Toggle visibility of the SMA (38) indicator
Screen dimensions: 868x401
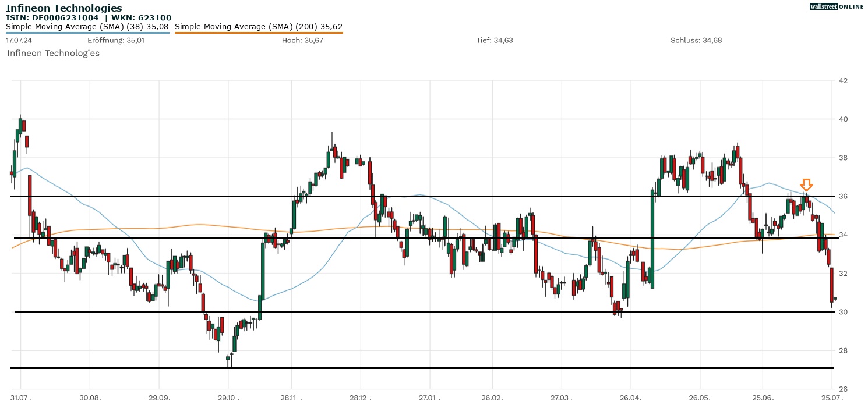87,26
